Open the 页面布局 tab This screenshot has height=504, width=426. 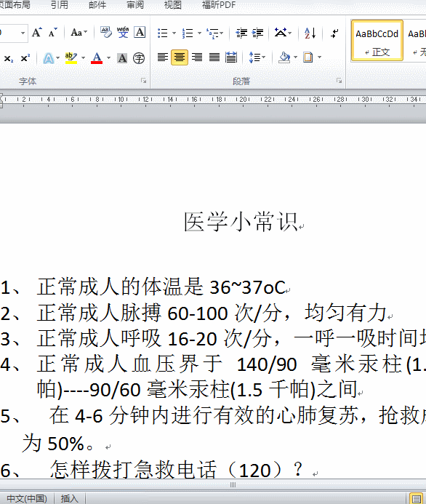[x=15, y=4]
